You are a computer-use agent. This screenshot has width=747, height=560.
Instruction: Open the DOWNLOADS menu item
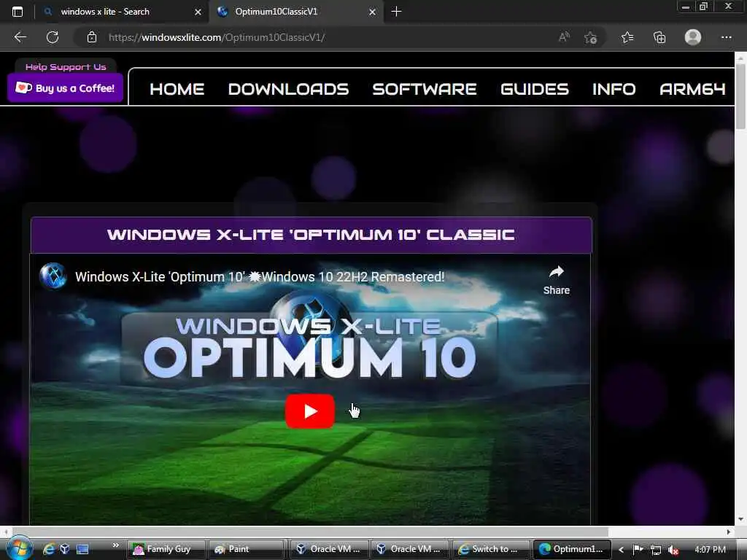point(288,89)
